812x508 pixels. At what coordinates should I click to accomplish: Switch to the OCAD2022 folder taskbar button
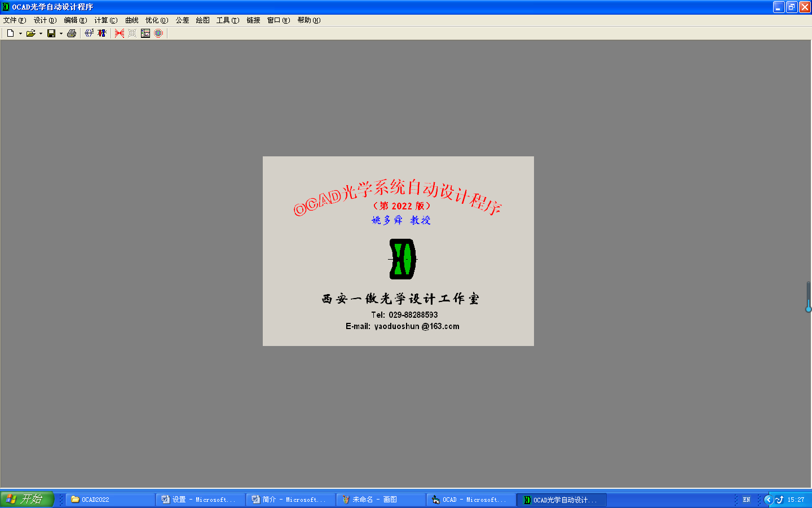[x=111, y=500]
